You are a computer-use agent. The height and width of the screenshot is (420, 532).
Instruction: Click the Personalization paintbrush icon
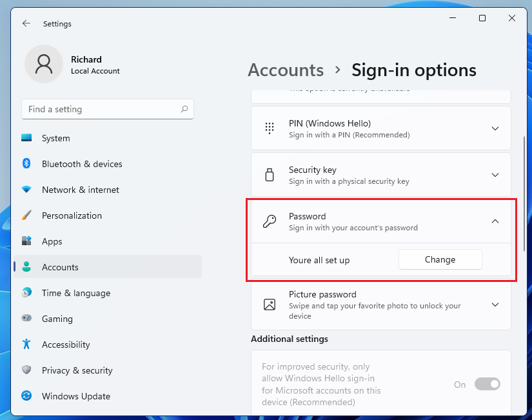(x=26, y=215)
